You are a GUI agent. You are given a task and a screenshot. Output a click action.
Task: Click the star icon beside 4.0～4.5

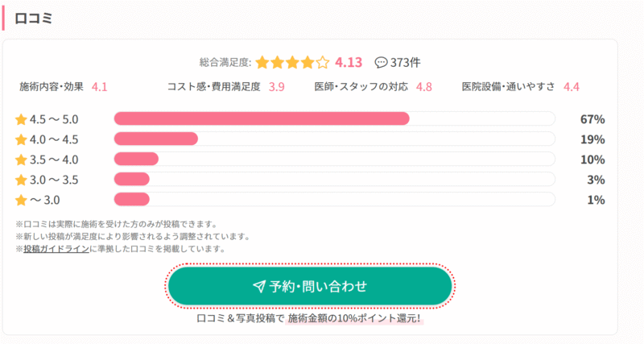pyautogui.click(x=21, y=139)
